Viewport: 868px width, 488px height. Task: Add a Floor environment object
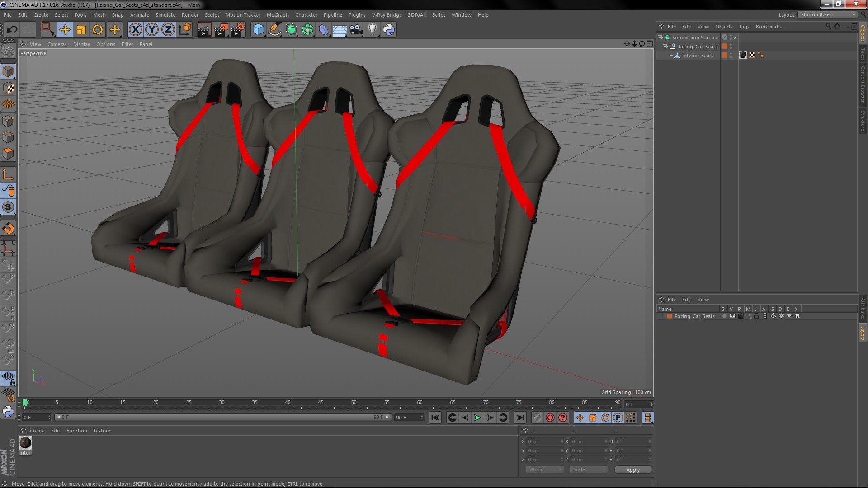340,30
